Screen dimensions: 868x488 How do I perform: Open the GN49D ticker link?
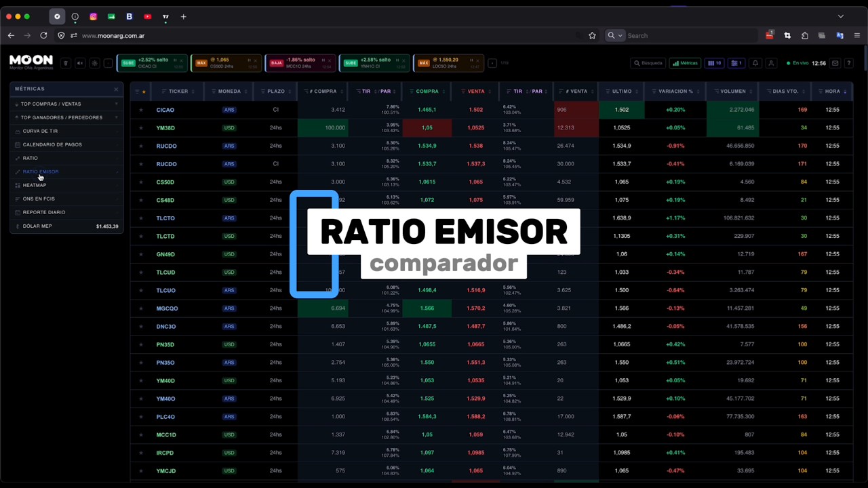[165, 254]
